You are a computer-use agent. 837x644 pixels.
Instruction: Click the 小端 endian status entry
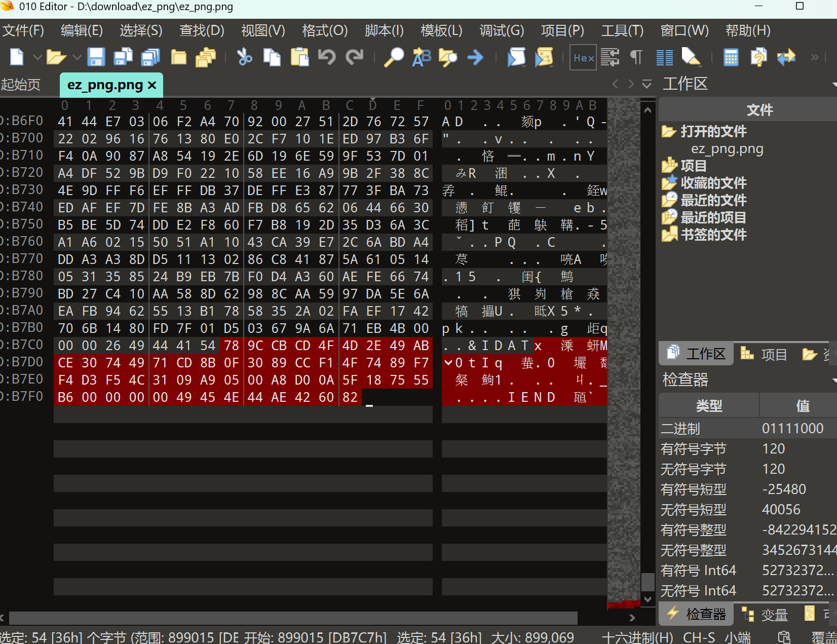(x=738, y=637)
